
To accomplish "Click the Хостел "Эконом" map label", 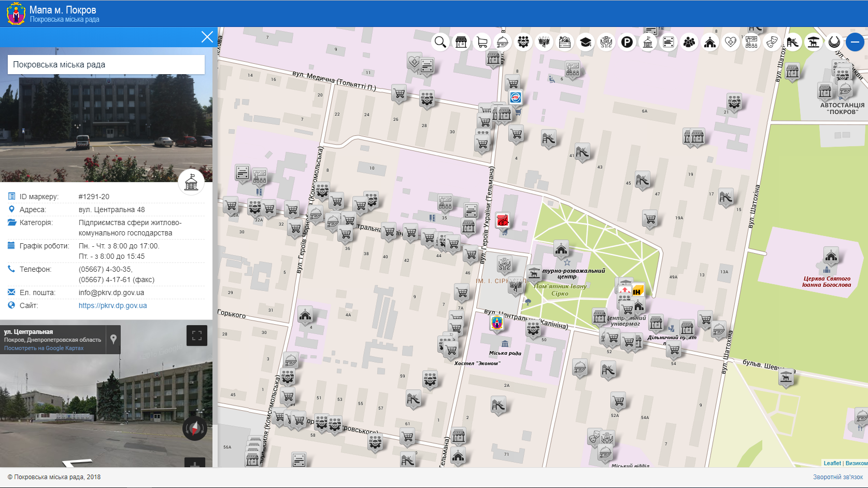I will tap(477, 363).
